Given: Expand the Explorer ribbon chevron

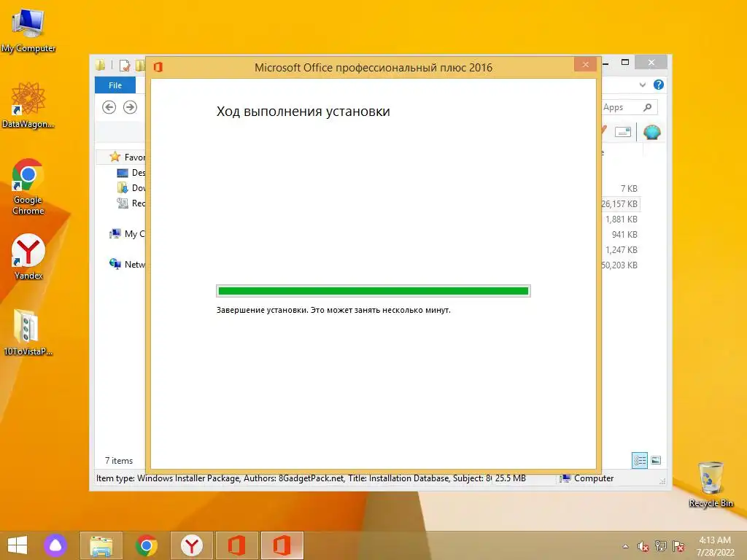Looking at the screenshot, I should coord(643,85).
